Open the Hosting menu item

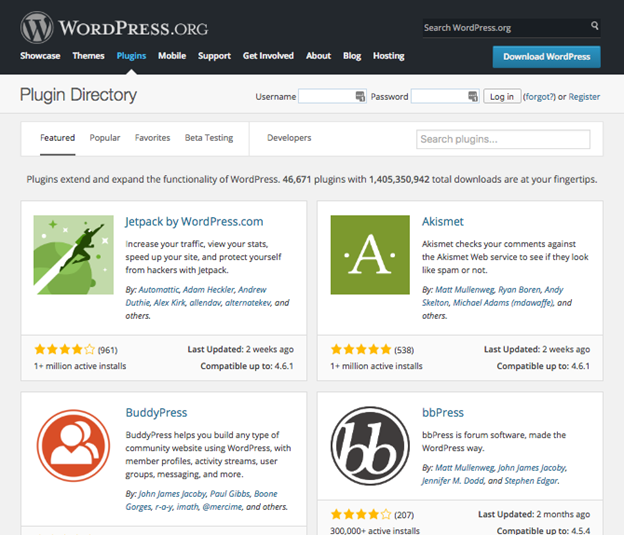point(389,56)
